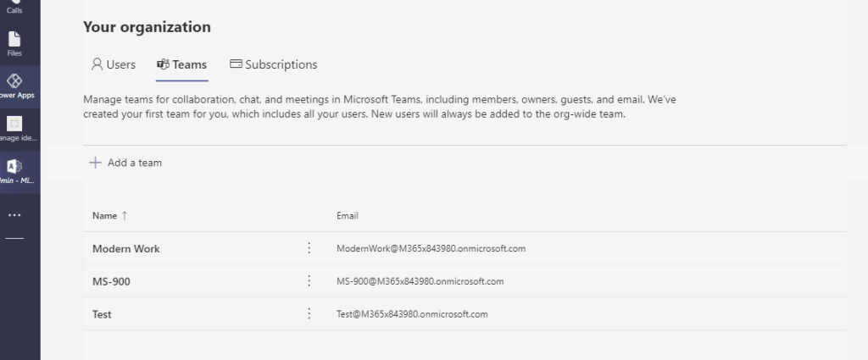Viewport: 868px width, 360px height.
Task: Select the Teams tab
Action: click(181, 64)
